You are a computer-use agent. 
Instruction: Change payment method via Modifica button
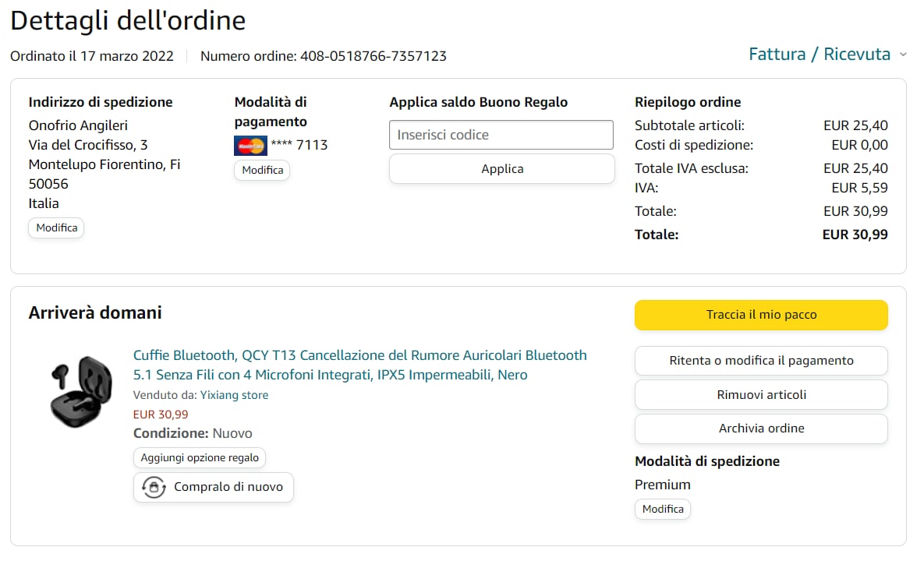262,170
